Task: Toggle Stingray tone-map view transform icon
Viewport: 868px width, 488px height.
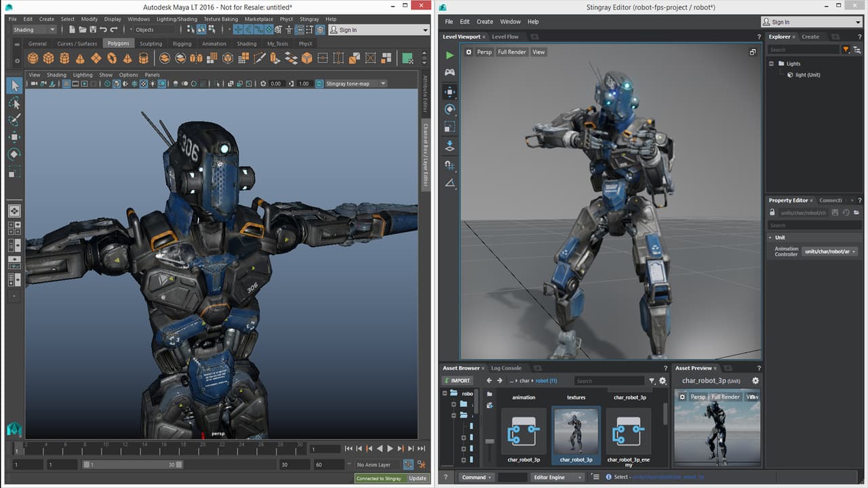Action: click(318, 83)
